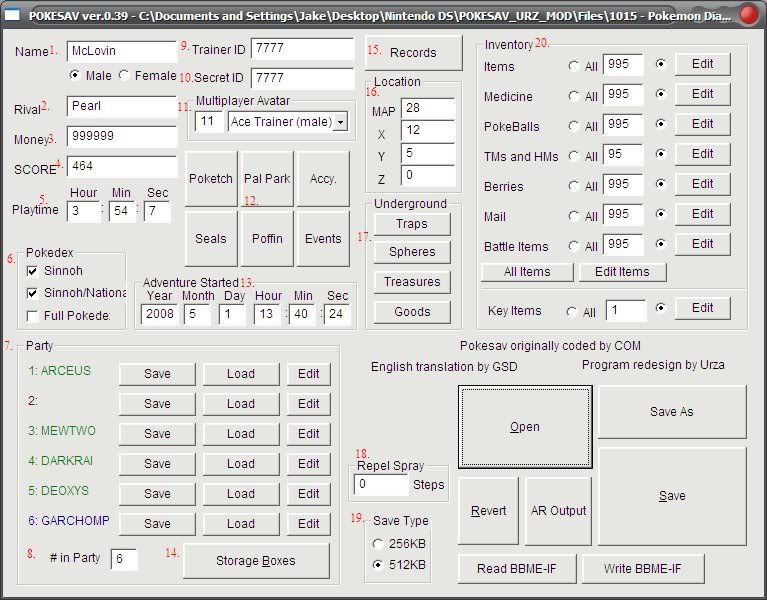
Task: Select the All radio for Medicine
Action: 574,96
